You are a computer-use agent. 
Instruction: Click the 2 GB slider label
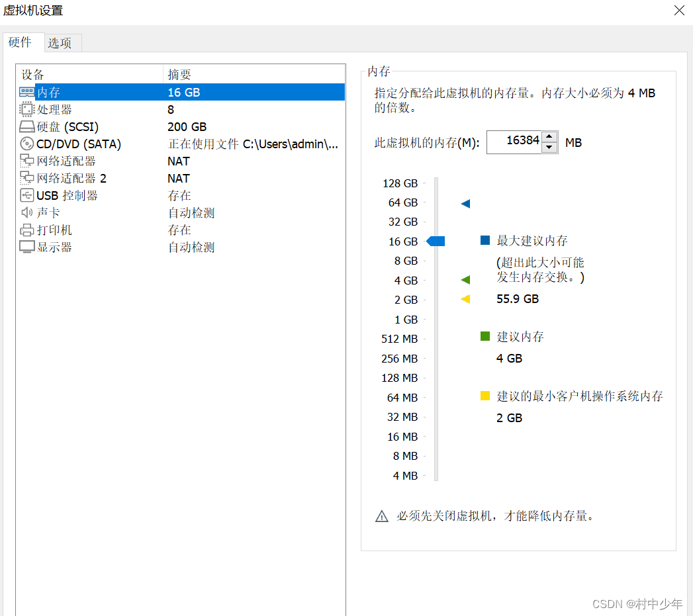[406, 300]
